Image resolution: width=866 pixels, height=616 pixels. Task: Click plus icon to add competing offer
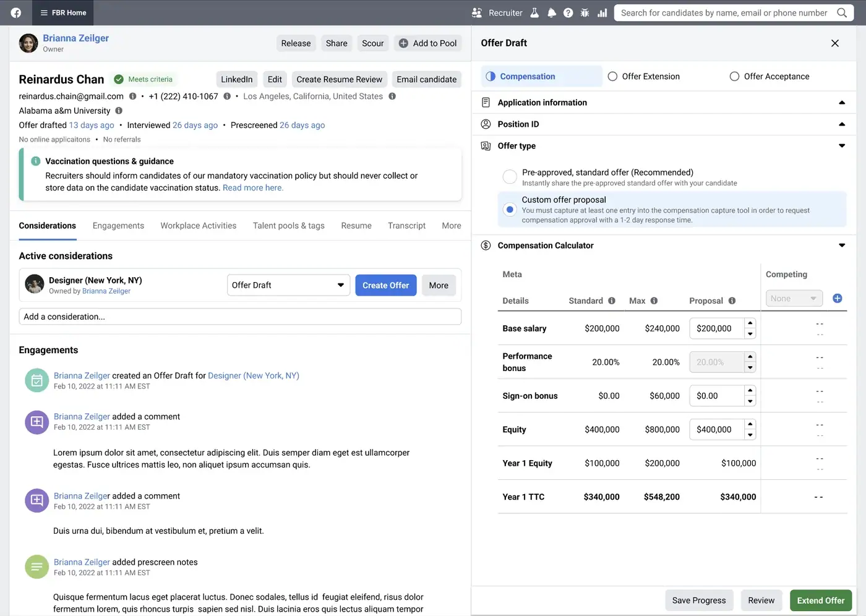pyautogui.click(x=838, y=299)
